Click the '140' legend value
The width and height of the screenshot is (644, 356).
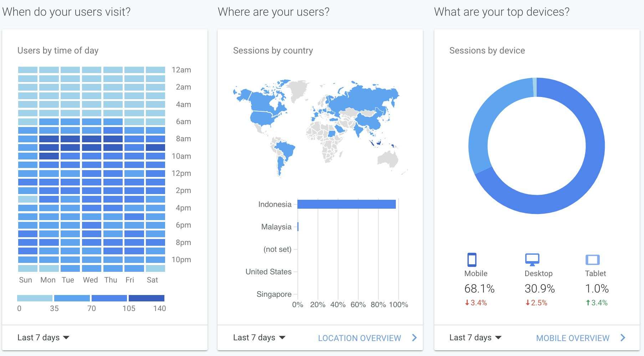click(x=159, y=309)
